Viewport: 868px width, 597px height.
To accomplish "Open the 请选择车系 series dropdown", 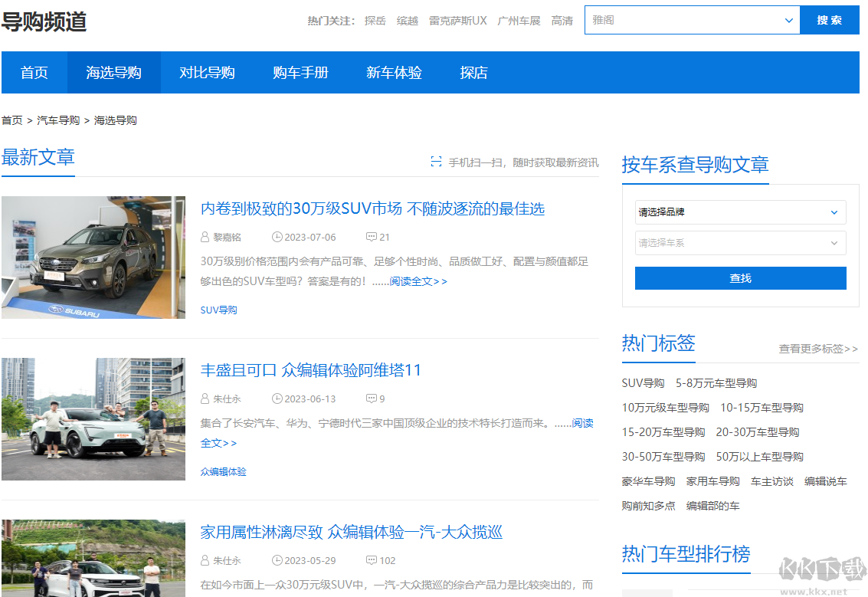I will (740, 243).
